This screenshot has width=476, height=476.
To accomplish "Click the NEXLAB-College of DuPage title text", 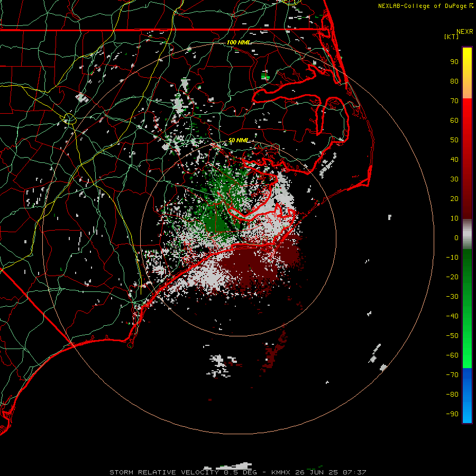I will [423, 6].
